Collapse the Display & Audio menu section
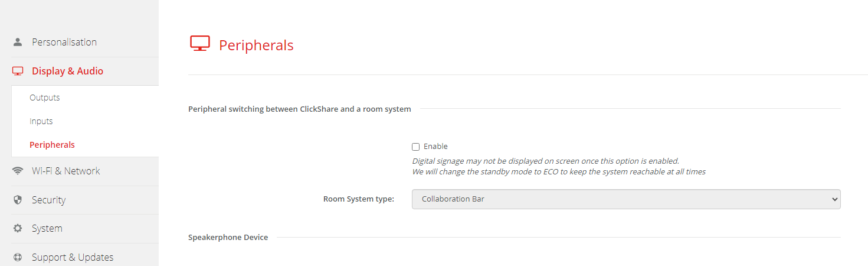This screenshot has width=868, height=266. point(67,71)
